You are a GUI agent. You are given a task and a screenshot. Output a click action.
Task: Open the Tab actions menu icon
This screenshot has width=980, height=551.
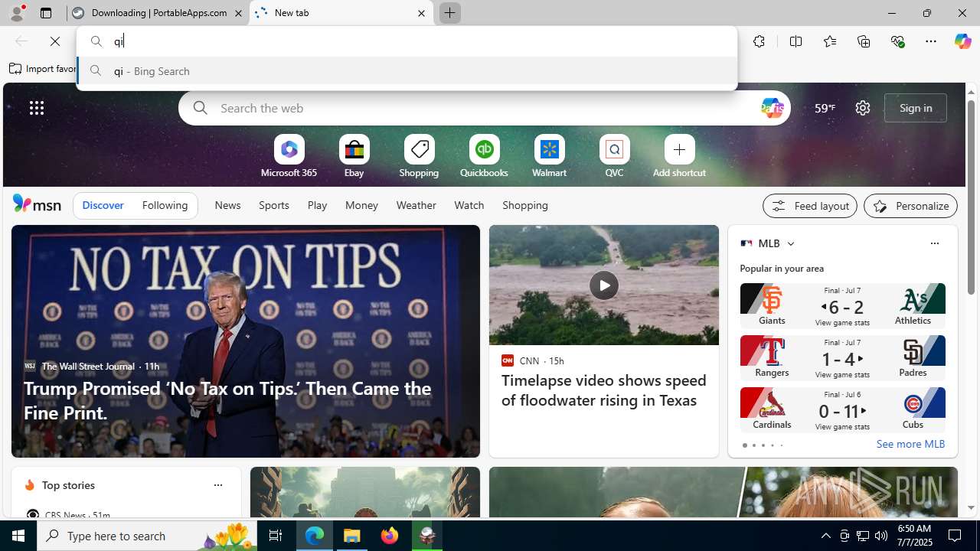click(x=46, y=13)
